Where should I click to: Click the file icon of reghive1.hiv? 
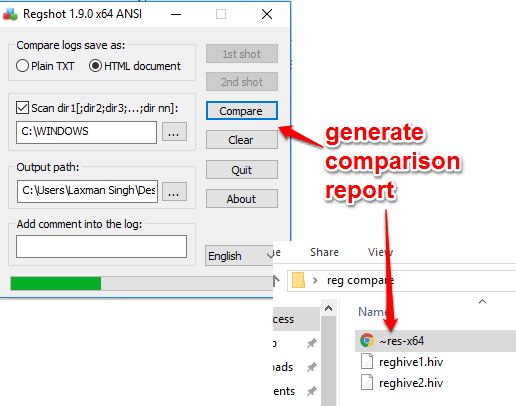click(367, 362)
